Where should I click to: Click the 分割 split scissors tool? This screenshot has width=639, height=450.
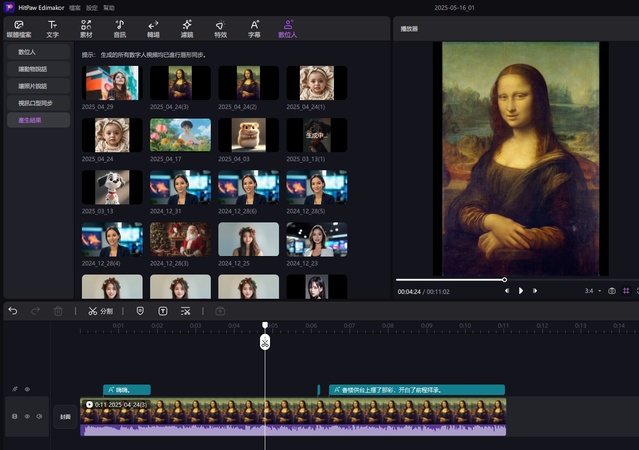pos(100,311)
